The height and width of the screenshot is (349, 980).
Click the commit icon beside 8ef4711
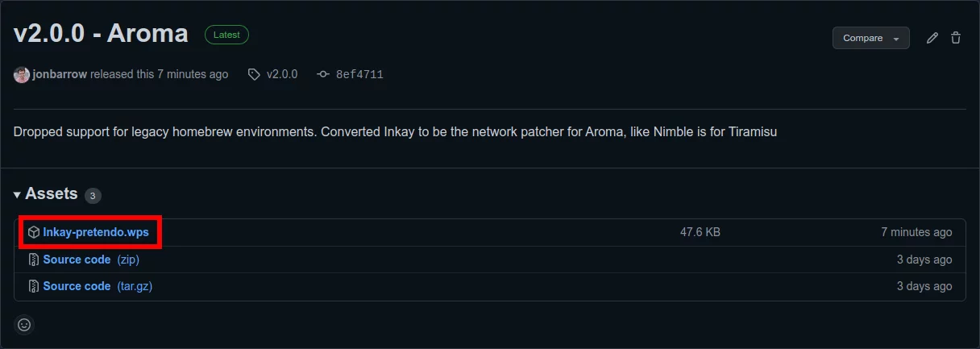(x=323, y=74)
